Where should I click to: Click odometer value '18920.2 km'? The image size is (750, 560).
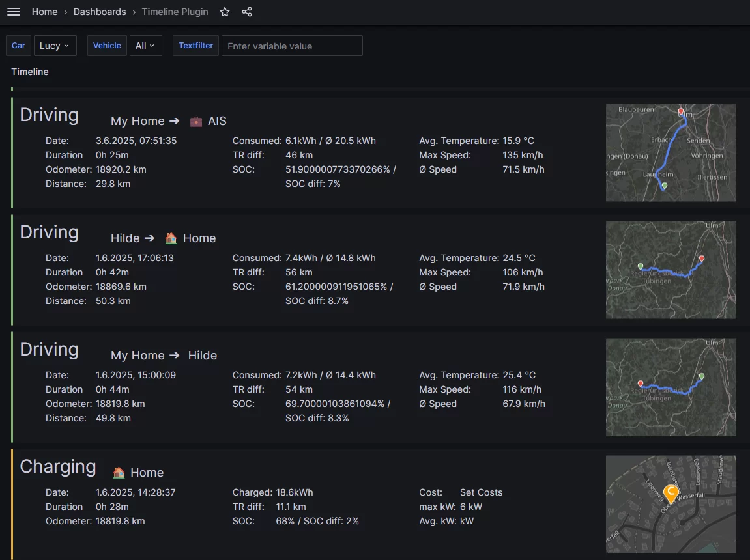(121, 169)
